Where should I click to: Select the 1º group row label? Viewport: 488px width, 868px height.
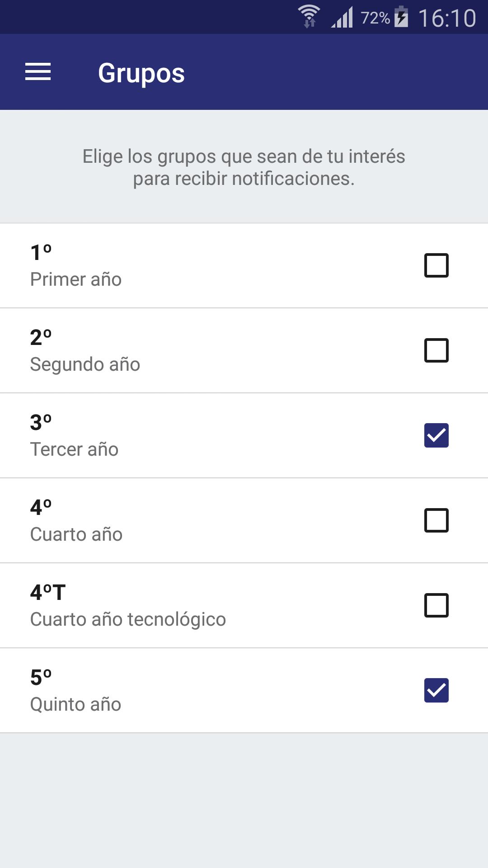tap(41, 252)
